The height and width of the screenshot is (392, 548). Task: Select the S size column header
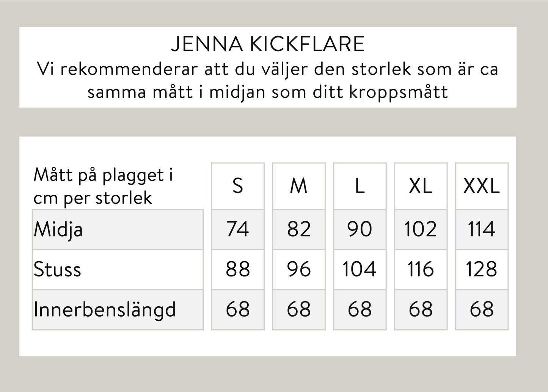pos(238,186)
